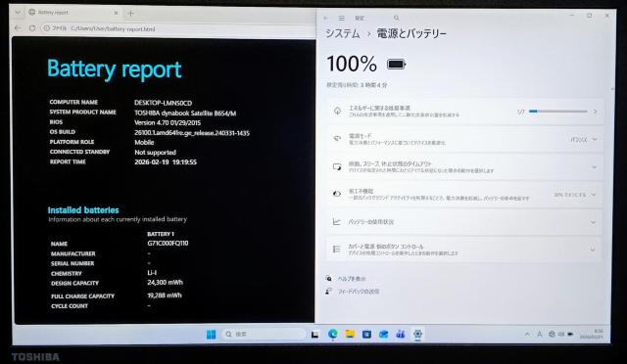Expand the energy saver section
This screenshot has height=364, width=627.
tap(594, 195)
